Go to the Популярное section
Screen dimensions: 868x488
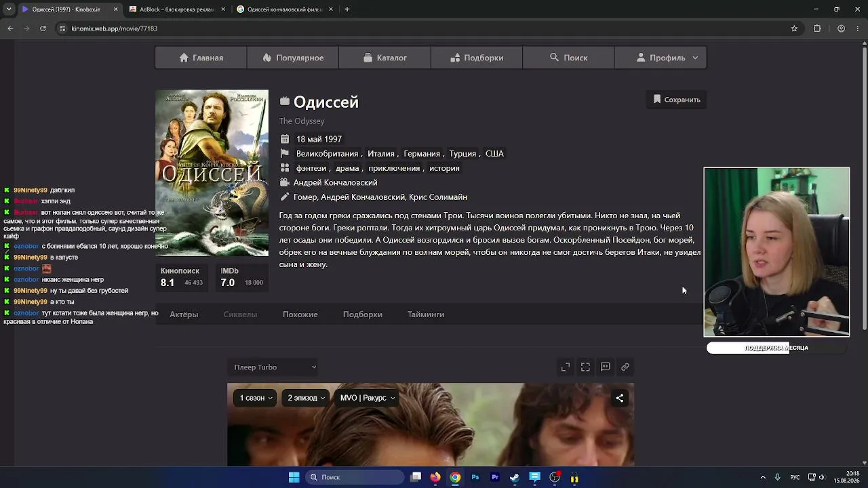(x=293, y=58)
